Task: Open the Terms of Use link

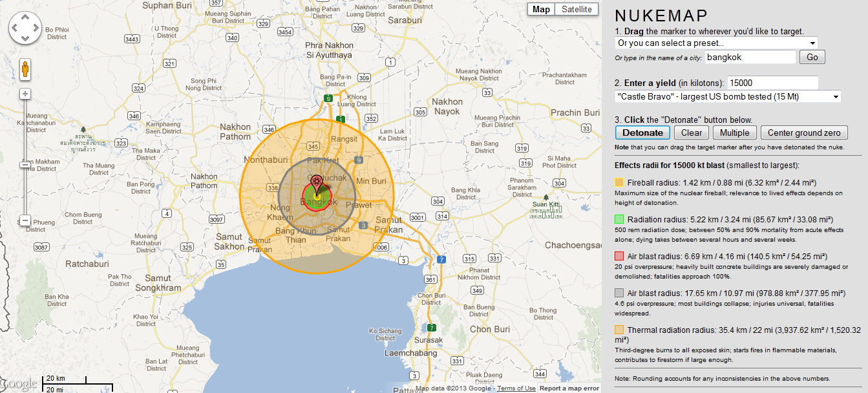Action: pyautogui.click(x=516, y=388)
